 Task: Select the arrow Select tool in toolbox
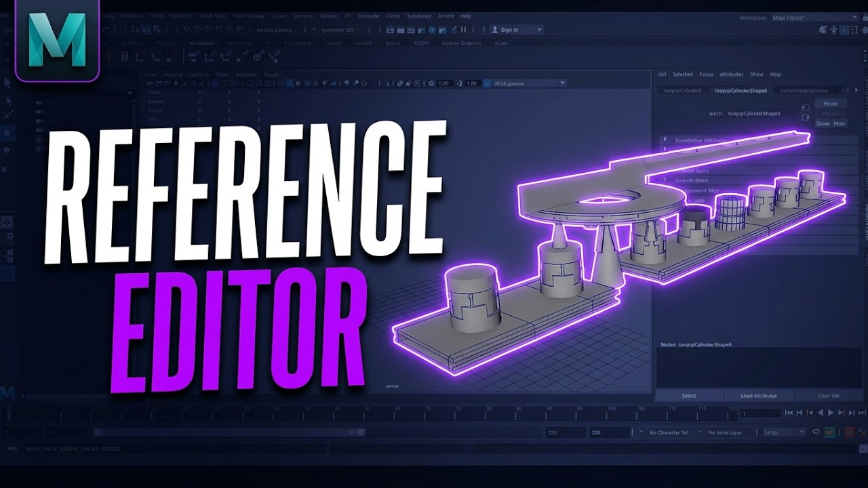click(7, 82)
